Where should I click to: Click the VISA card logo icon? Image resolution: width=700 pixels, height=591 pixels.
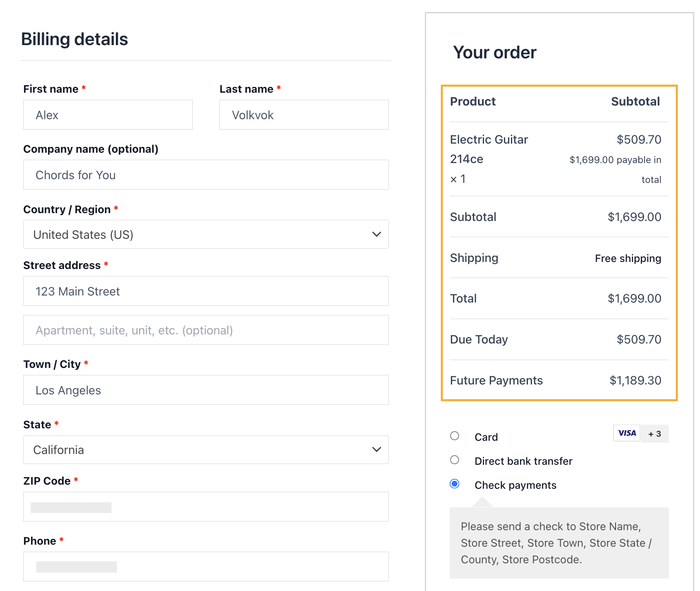click(x=626, y=433)
